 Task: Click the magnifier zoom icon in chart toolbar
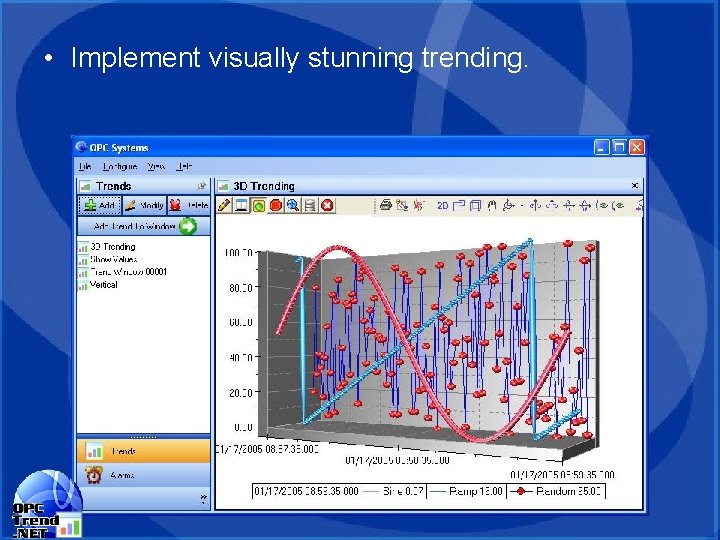(x=292, y=205)
